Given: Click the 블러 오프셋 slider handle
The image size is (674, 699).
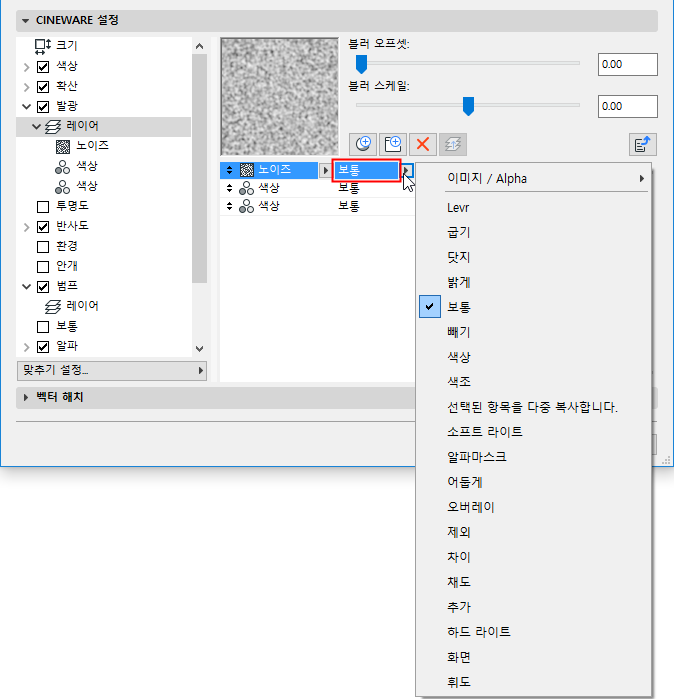Looking at the screenshot, I should pyautogui.click(x=361, y=64).
